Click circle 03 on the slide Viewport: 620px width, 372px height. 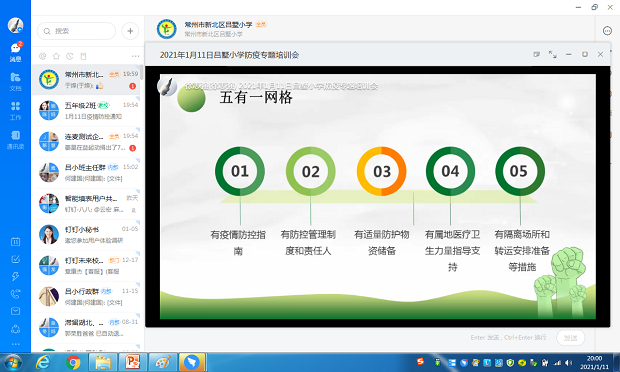click(382, 171)
